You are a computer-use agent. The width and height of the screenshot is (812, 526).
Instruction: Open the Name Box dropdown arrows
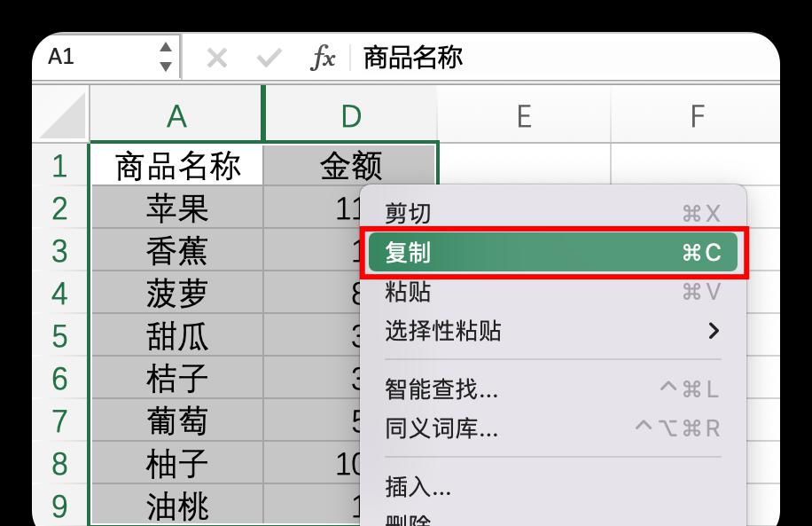coord(166,57)
